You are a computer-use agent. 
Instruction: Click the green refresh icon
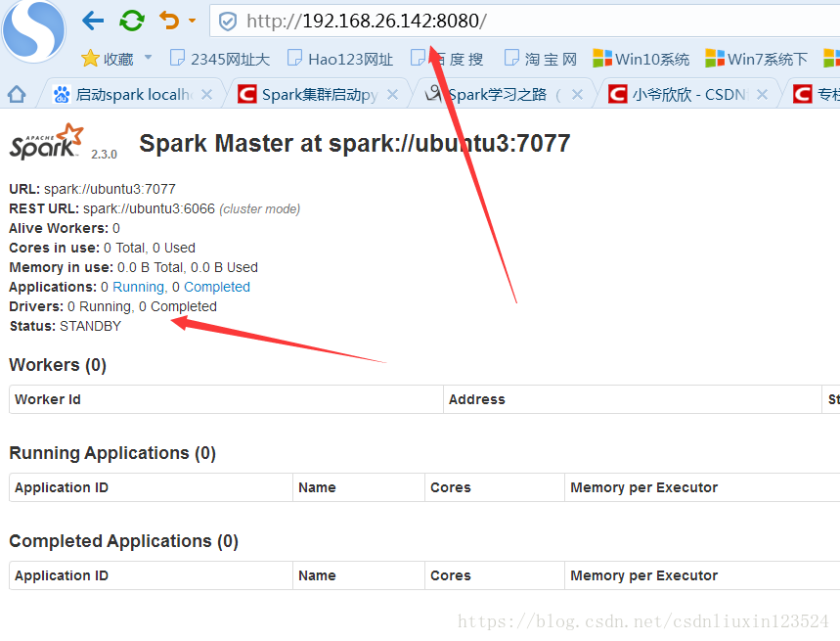(x=132, y=21)
